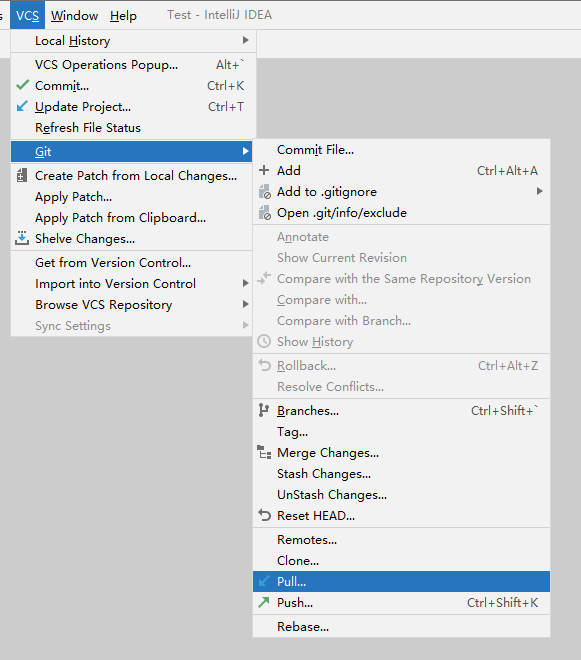The height and width of the screenshot is (660, 581).
Task: Click the Reset HEAD undo arrow icon
Action: pos(264,515)
